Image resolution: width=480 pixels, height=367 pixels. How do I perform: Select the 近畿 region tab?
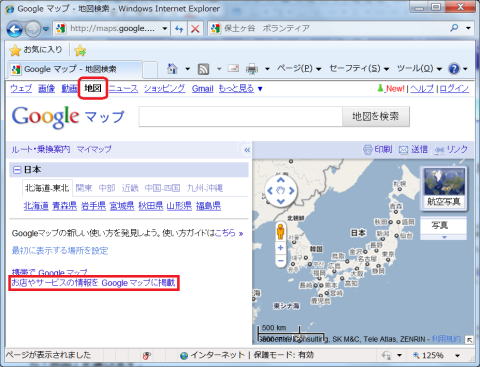pos(130,188)
